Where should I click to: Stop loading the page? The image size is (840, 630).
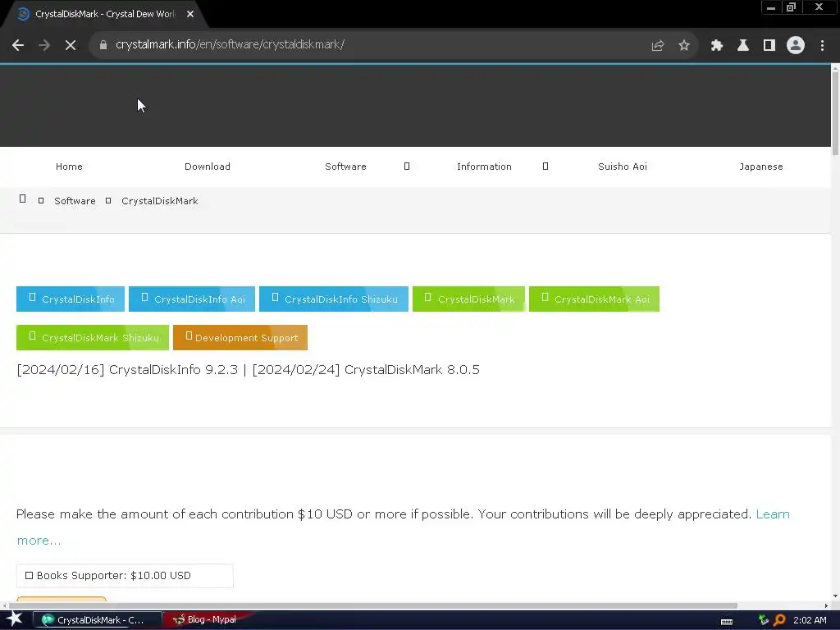pos(71,46)
